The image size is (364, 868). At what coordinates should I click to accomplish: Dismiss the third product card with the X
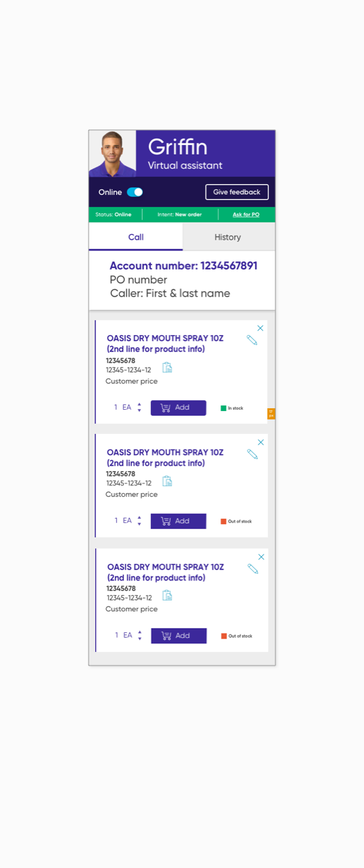(261, 557)
